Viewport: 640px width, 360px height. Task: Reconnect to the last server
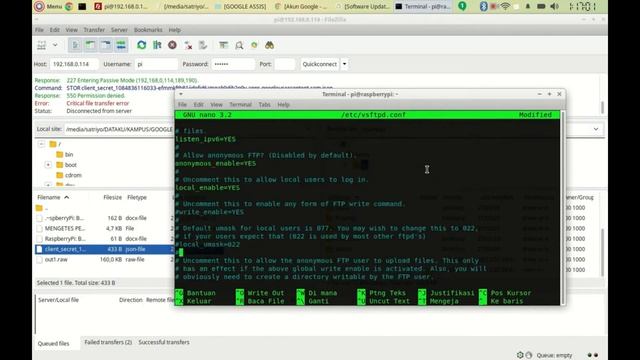coord(203,45)
